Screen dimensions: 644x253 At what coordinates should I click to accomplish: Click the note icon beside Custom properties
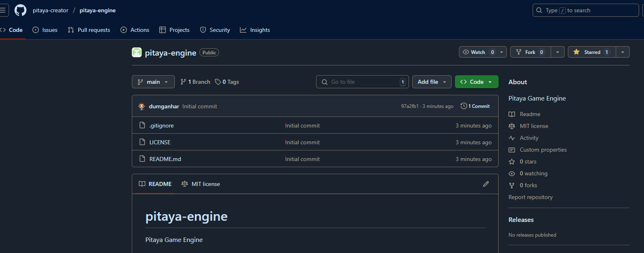click(512, 150)
